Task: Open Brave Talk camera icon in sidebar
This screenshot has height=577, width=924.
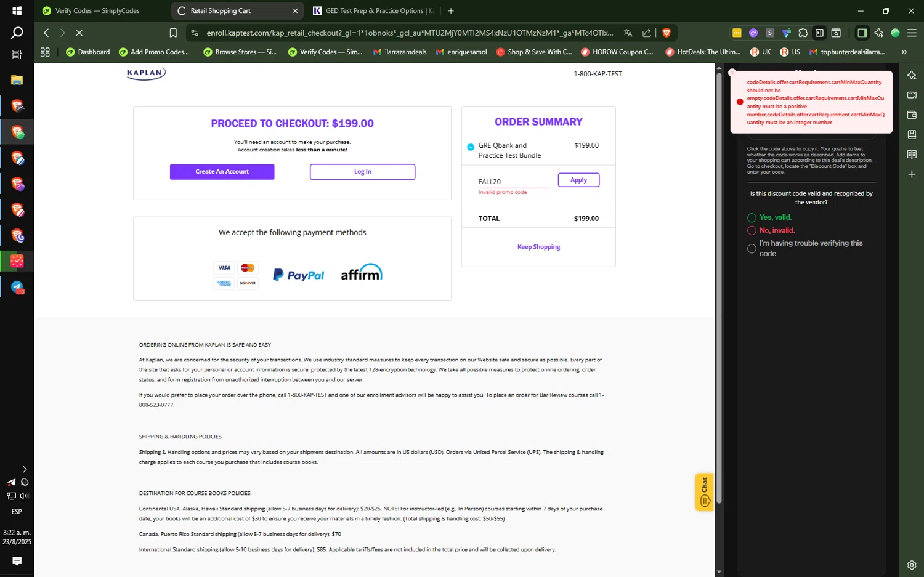Action: (x=912, y=95)
